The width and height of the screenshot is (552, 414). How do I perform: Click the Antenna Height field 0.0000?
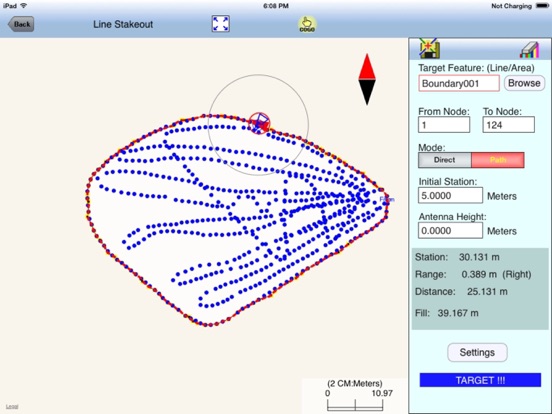point(450,231)
